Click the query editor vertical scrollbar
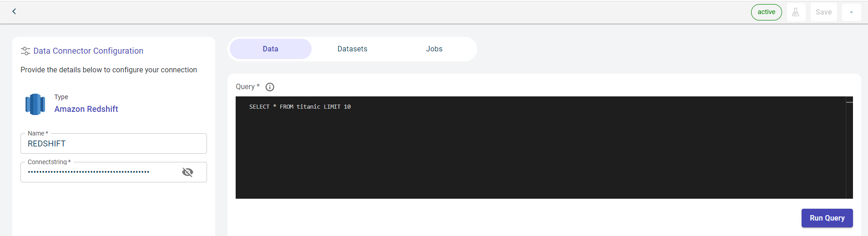868x236 pixels. 849,146
